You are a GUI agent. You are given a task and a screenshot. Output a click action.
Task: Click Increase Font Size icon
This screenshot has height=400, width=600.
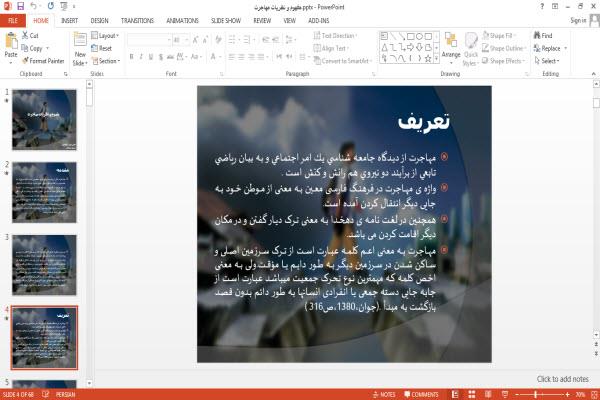(x=196, y=39)
